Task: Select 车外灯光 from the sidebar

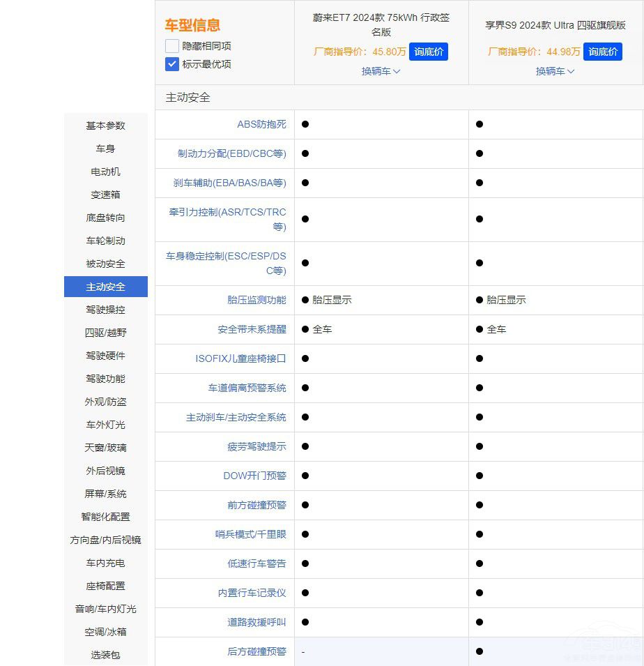Action: coord(105,425)
